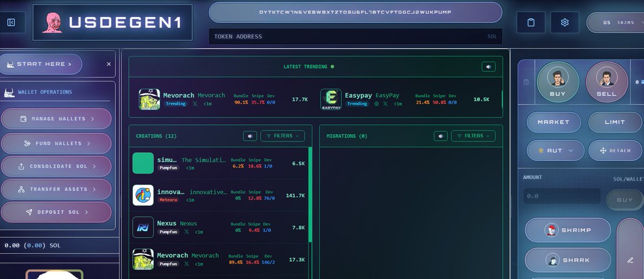Open the US 382ms region selector
644x279 pixels.
(x=616, y=23)
